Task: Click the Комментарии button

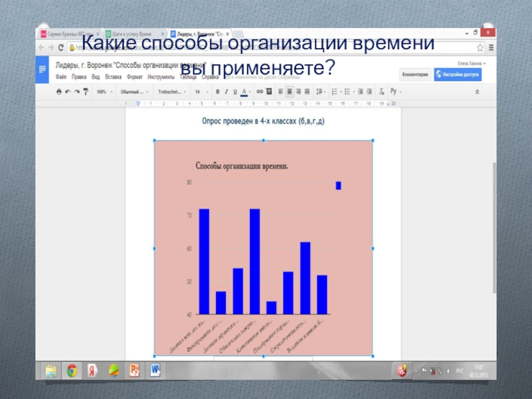Action: click(x=414, y=74)
